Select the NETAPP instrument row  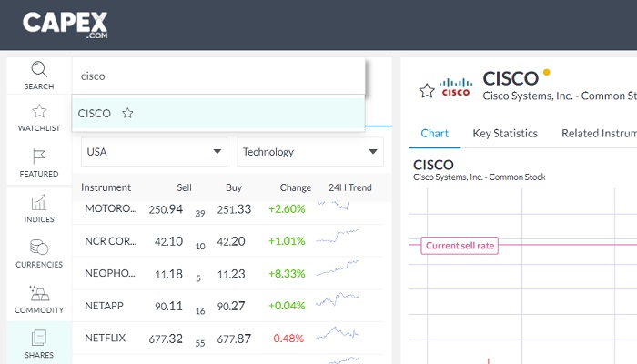pos(227,306)
